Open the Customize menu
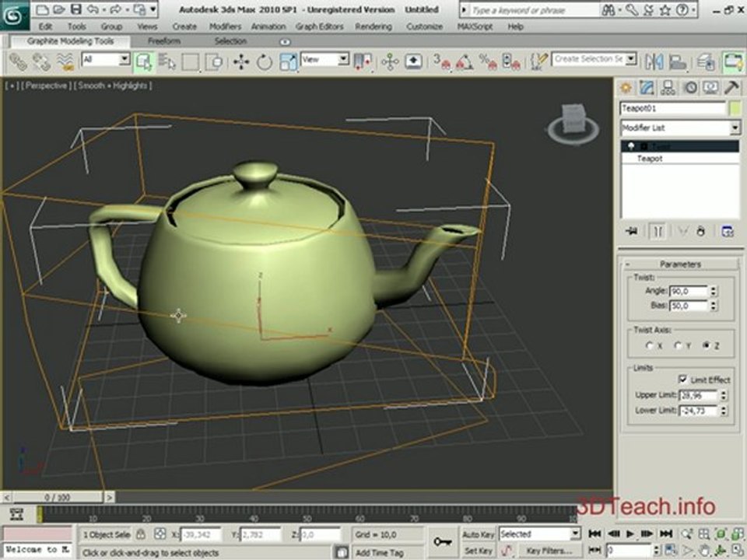The width and height of the screenshot is (747, 560). tap(425, 26)
